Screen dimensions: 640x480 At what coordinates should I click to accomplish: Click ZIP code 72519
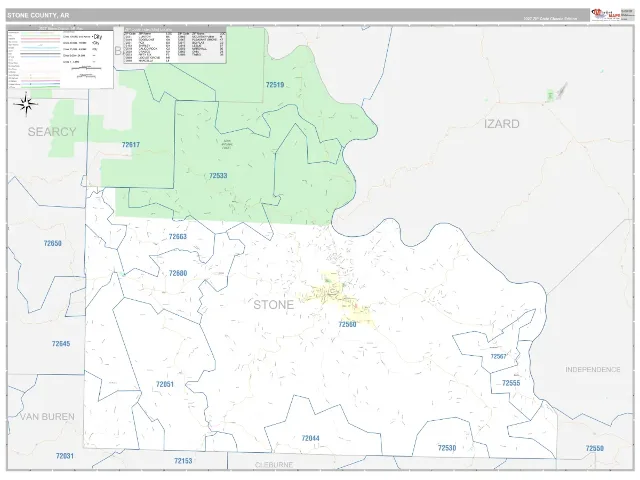point(275,85)
